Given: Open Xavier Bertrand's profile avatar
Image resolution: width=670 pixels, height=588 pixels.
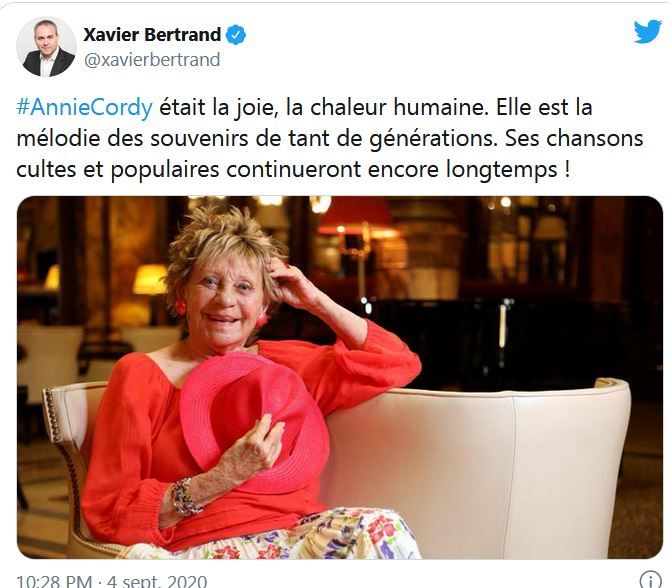Looking at the screenshot, I should pyautogui.click(x=46, y=47).
